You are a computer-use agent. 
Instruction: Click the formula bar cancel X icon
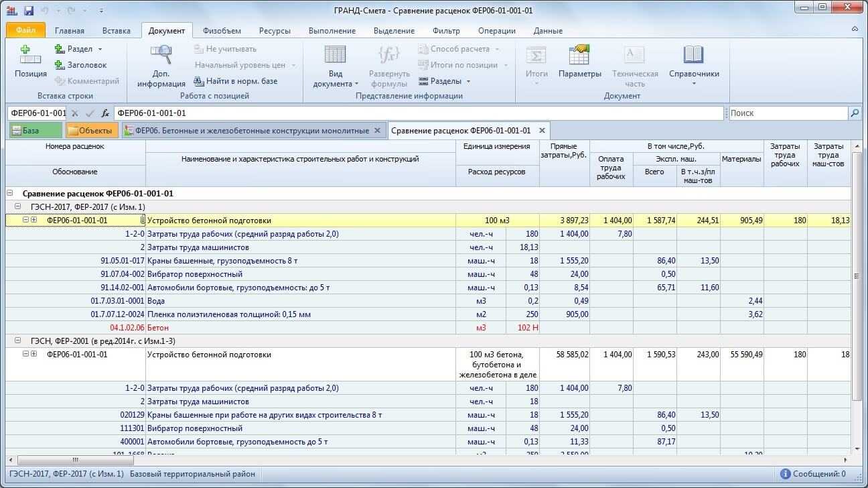click(x=75, y=113)
